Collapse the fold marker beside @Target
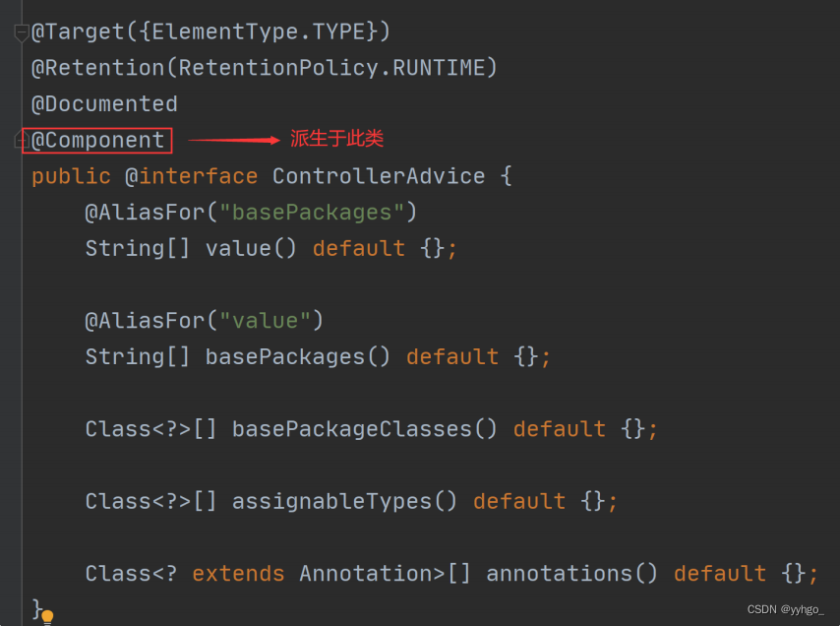The image size is (840, 626). 21,33
